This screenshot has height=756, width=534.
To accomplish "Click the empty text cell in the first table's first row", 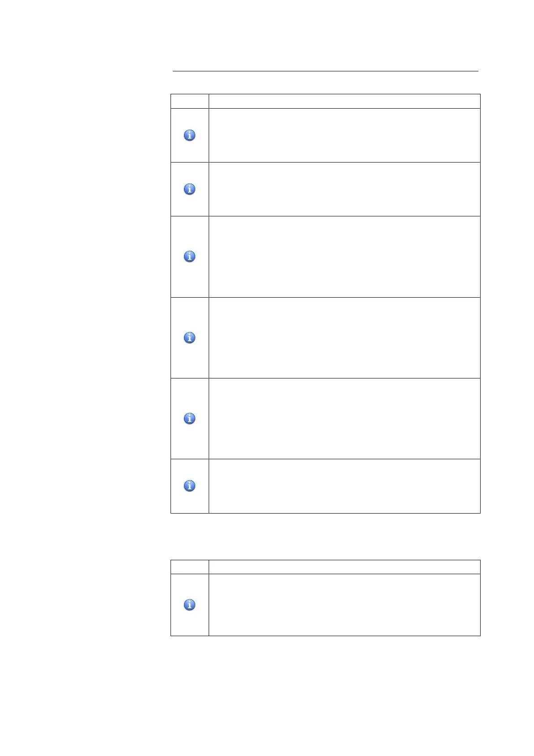I will tap(344, 135).
